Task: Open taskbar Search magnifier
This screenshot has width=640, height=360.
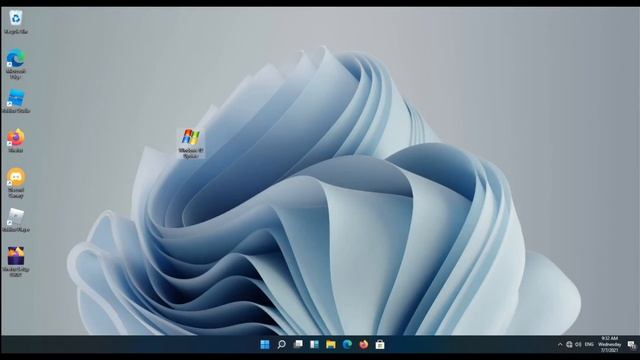Action: (x=281, y=344)
